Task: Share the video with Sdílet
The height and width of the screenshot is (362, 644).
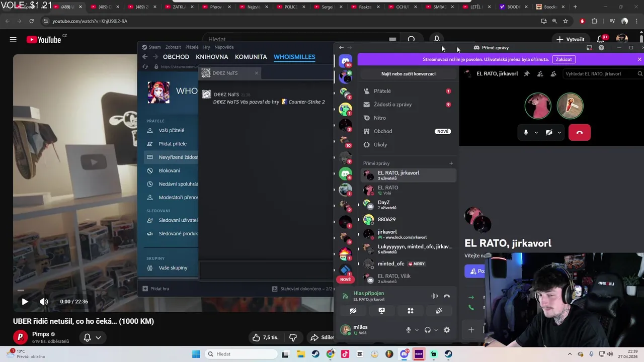Action: pos(321,337)
